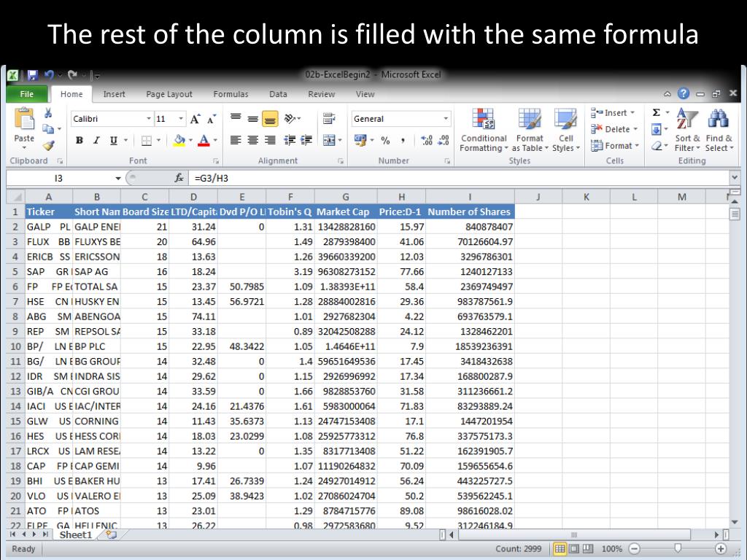Click the Insert Worksheet tab icon
Screen dimensions: 747x560
click(x=112, y=534)
